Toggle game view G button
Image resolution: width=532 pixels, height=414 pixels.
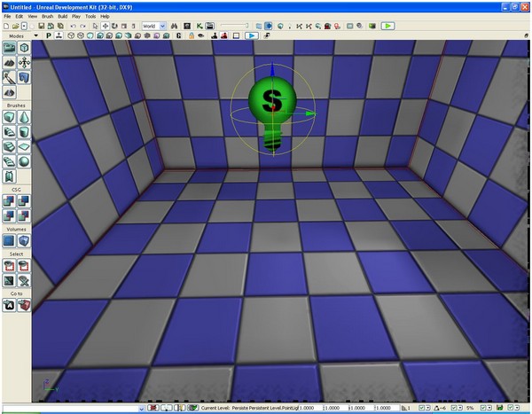tap(179, 35)
